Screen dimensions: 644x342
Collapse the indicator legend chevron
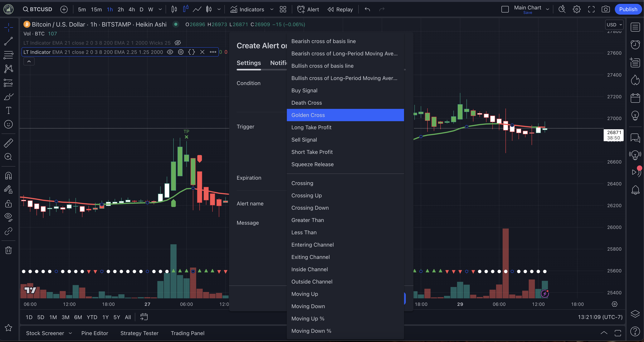click(x=29, y=61)
